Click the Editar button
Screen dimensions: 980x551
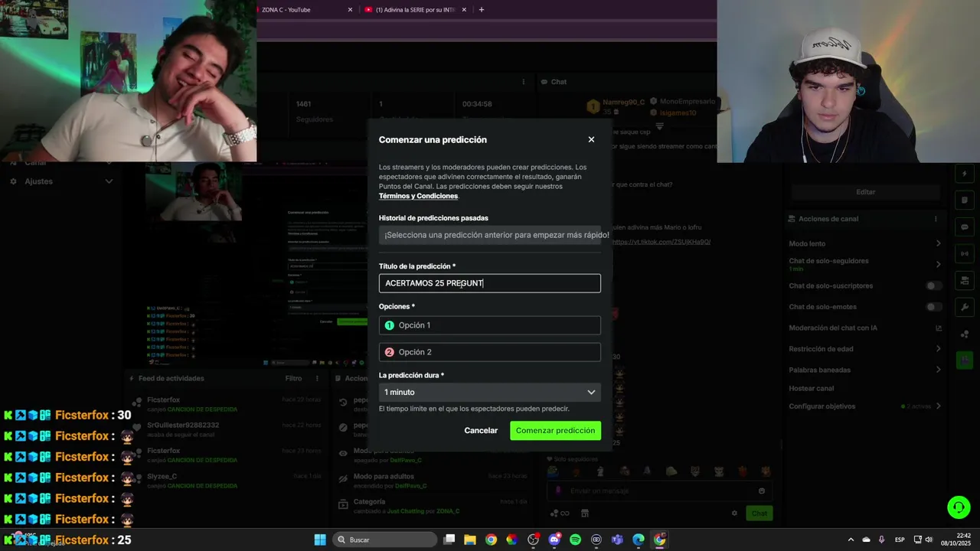865,192
